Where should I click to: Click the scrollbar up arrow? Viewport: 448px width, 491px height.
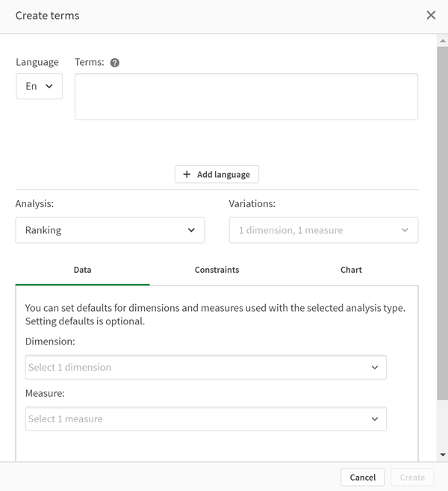pyautogui.click(x=442, y=40)
